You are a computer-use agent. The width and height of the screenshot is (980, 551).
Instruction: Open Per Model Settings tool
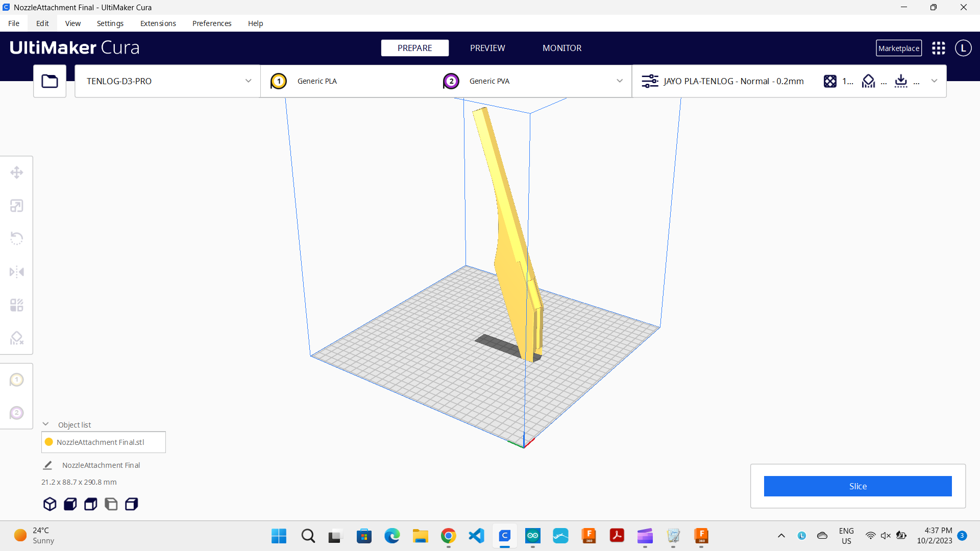click(x=17, y=305)
